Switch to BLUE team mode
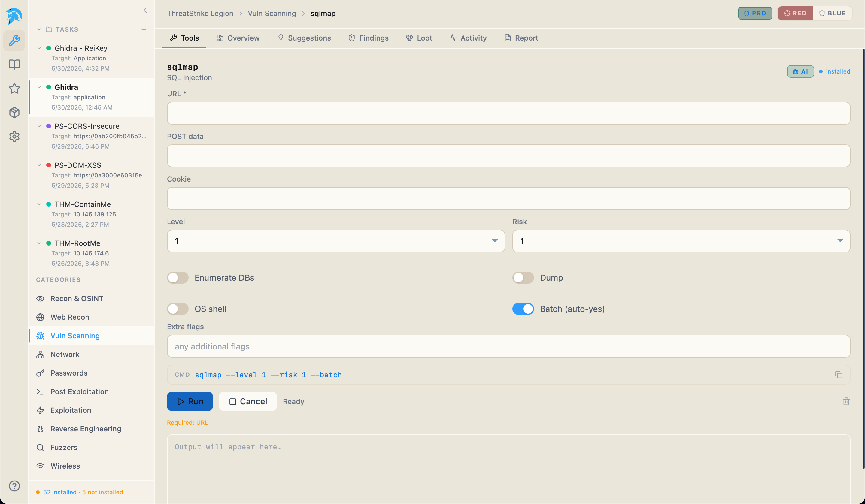The image size is (865, 504). 832,13
